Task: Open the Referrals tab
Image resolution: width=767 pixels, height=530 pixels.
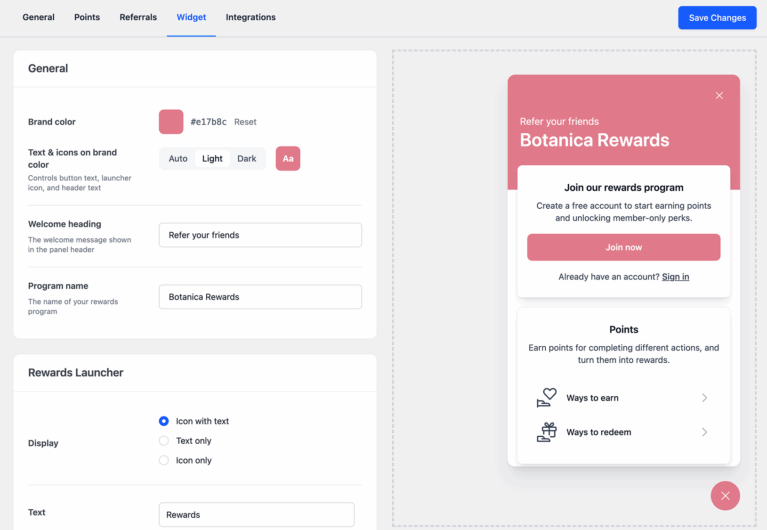Action: click(138, 17)
